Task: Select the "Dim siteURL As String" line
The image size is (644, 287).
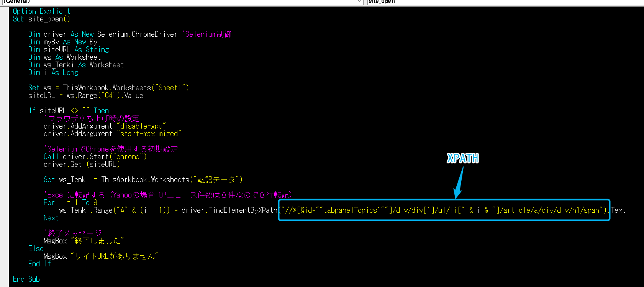Action: [x=69, y=49]
